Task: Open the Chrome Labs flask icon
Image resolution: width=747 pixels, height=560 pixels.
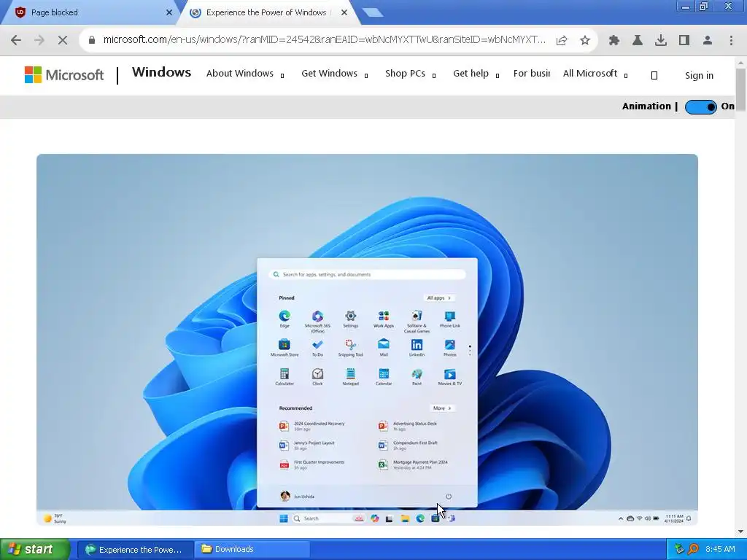Action: [638, 41]
